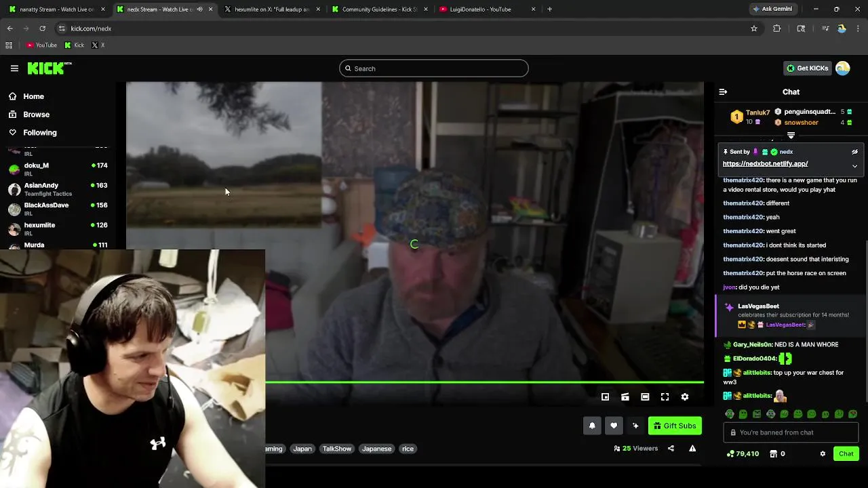This screenshot has width=868, height=488.
Task: Share the stream via share icon
Action: point(671,449)
